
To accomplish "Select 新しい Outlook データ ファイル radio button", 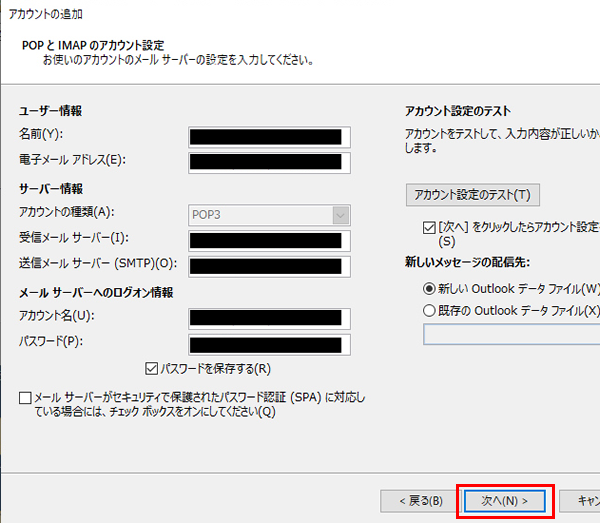I will pos(430,288).
